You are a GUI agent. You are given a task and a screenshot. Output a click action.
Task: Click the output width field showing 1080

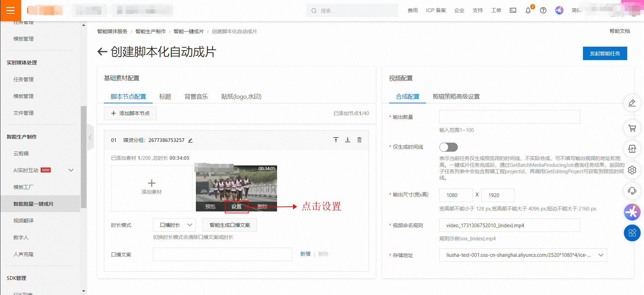(x=456, y=195)
